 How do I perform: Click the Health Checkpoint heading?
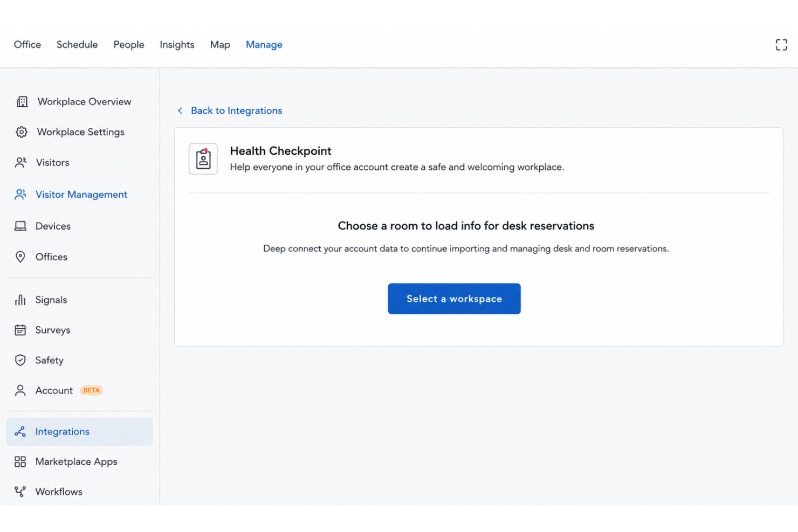pyautogui.click(x=280, y=151)
